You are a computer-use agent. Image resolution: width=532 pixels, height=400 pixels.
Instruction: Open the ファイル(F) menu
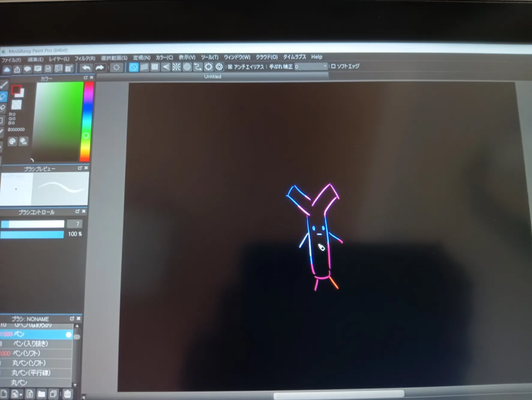[11, 60]
